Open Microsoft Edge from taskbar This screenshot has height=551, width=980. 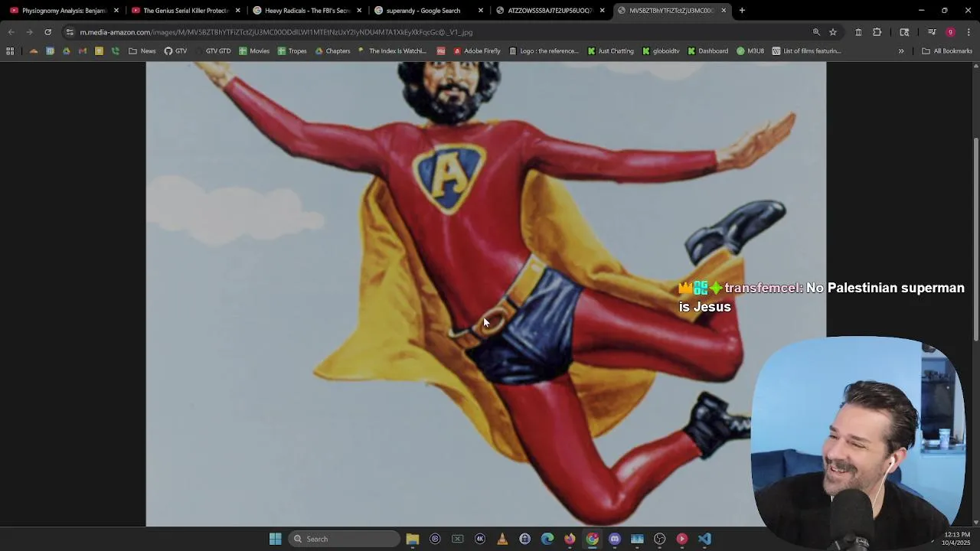tap(547, 539)
